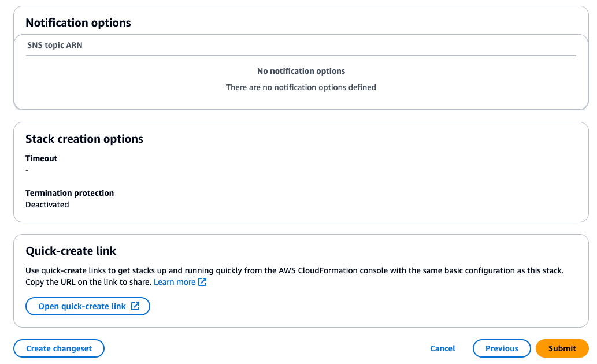The image size is (597, 364).
Task: Select the SNS topic ARN column header
Action: pos(54,44)
